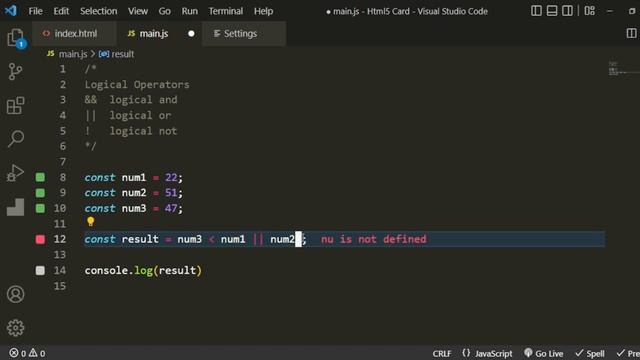Click the '! logical not' comment line
Screen dimensions: 640x360
(131, 131)
